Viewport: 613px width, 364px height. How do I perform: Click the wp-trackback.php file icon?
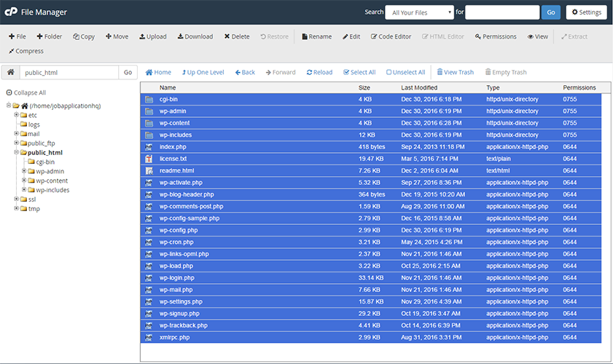pyautogui.click(x=149, y=325)
